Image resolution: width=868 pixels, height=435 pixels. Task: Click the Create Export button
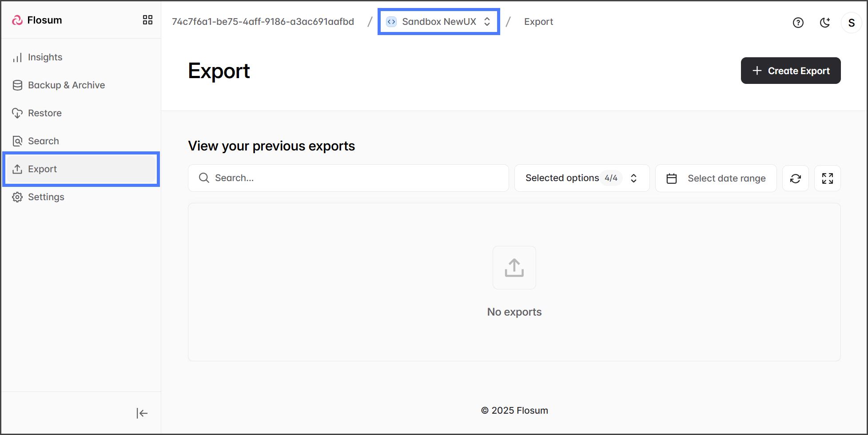tap(790, 71)
